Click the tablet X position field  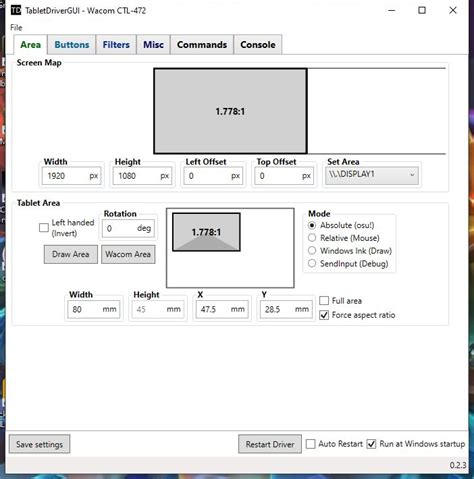(x=222, y=309)
